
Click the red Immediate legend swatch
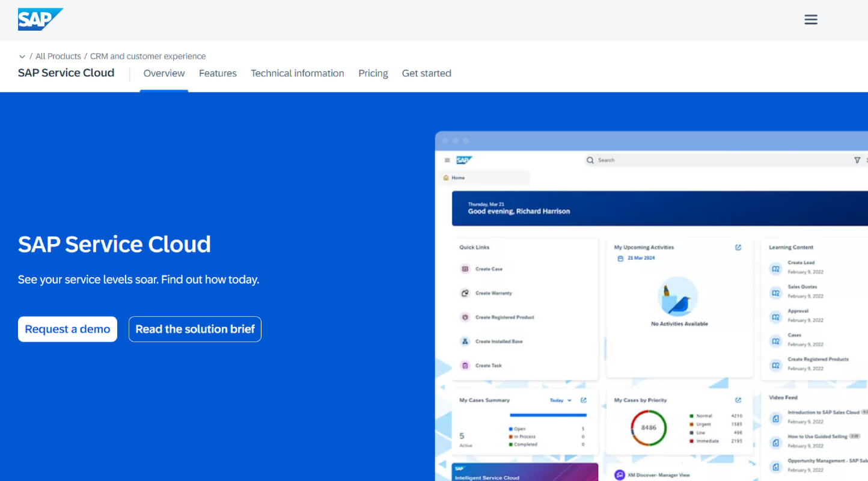692,441
